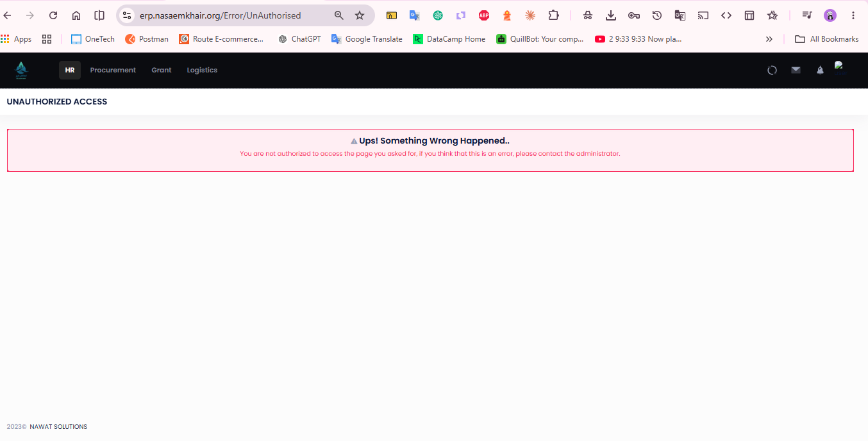The height and width of the screenshot is (441, 868).
Task: Click the NAWAT SOLUTIONS footer link
Action: (x=58, y=427)
